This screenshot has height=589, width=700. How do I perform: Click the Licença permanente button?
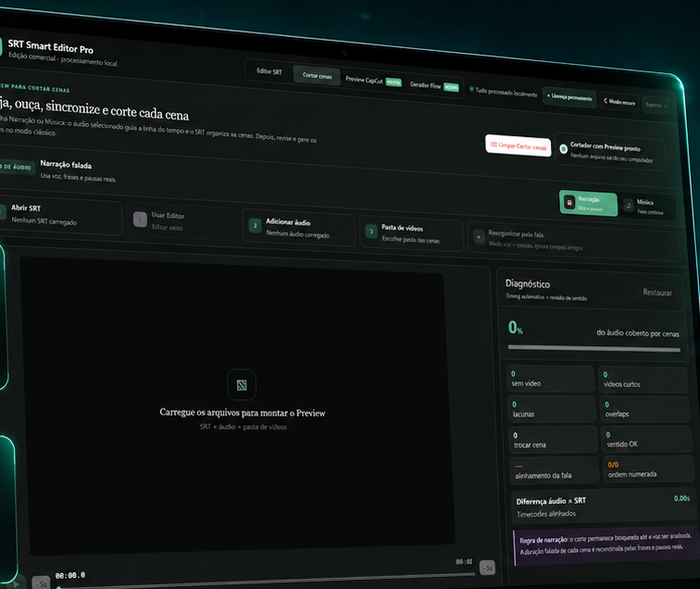[569, 97]
